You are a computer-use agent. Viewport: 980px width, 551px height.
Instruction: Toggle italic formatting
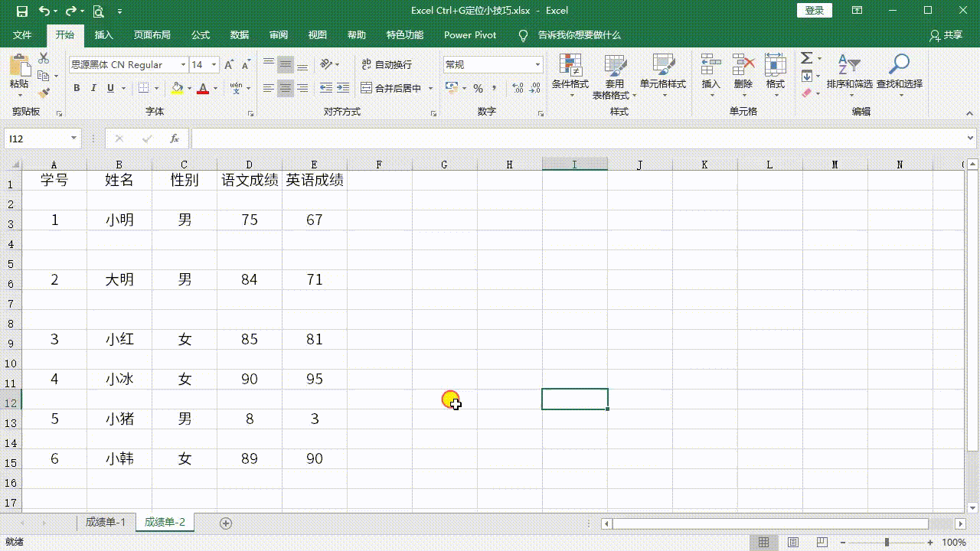93,88
